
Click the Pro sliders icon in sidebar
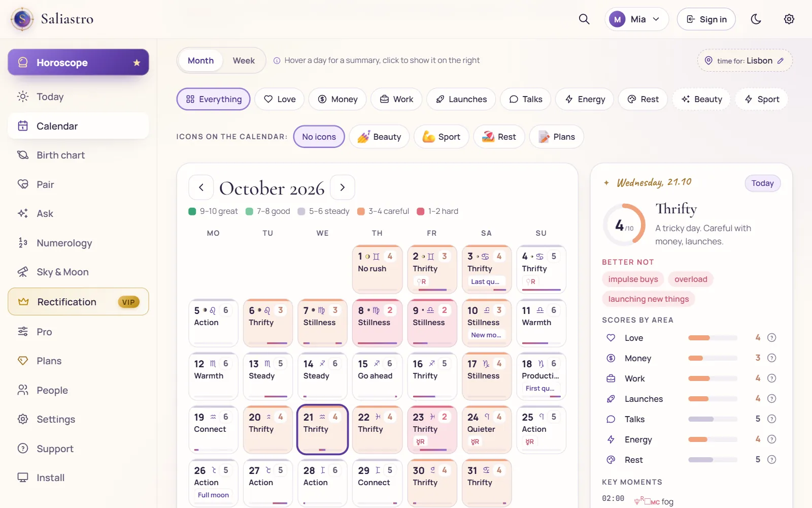(x=23, y=332)
